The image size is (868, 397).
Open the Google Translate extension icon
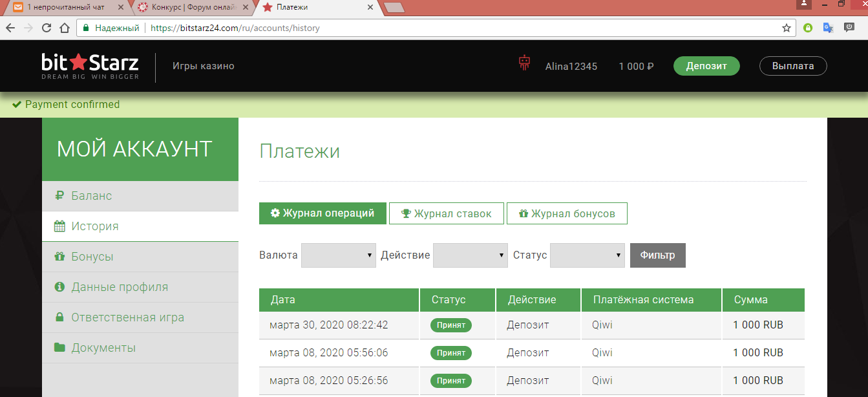pyautogui.click(x=827, y=28)
